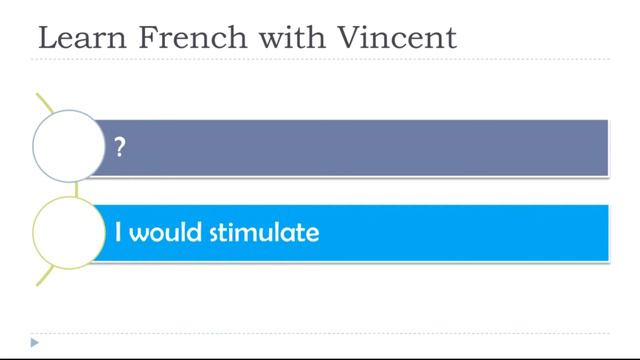
Task: Select the white circle beside 'I would stimulate'
Action: (69, 233)
